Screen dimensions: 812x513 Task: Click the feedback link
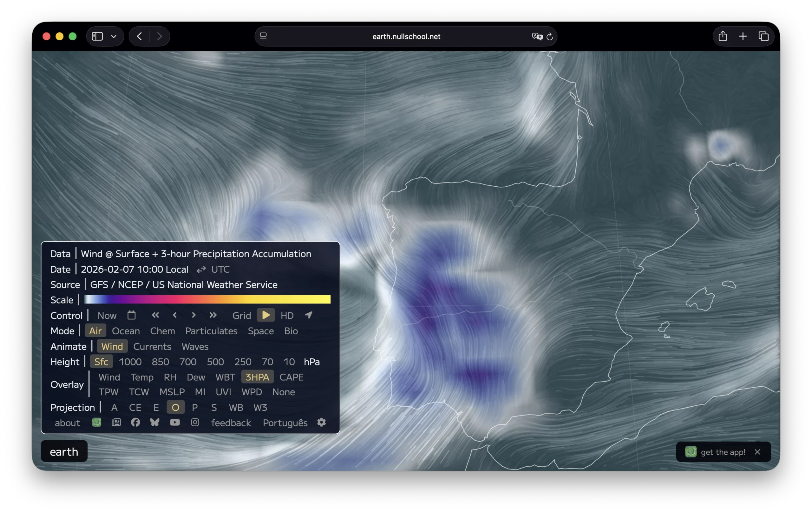(x=231, y=423)
